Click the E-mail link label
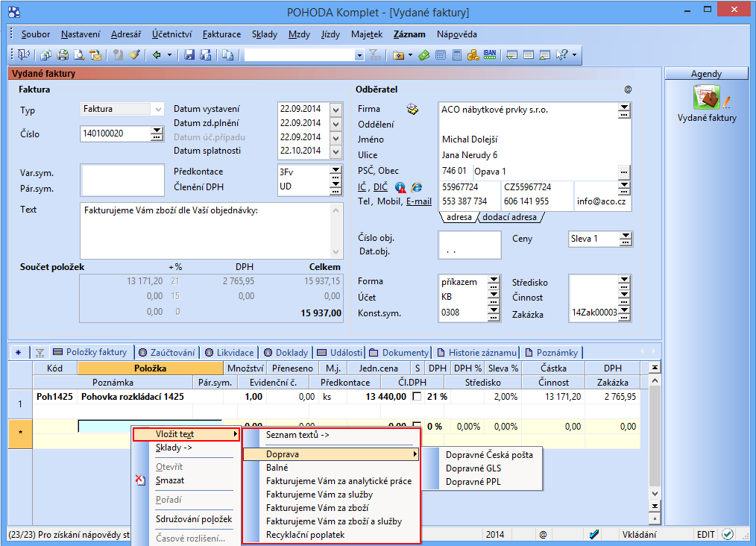This screenshot has width=756, height=546. pyautogui.click(x=418, y=201)
